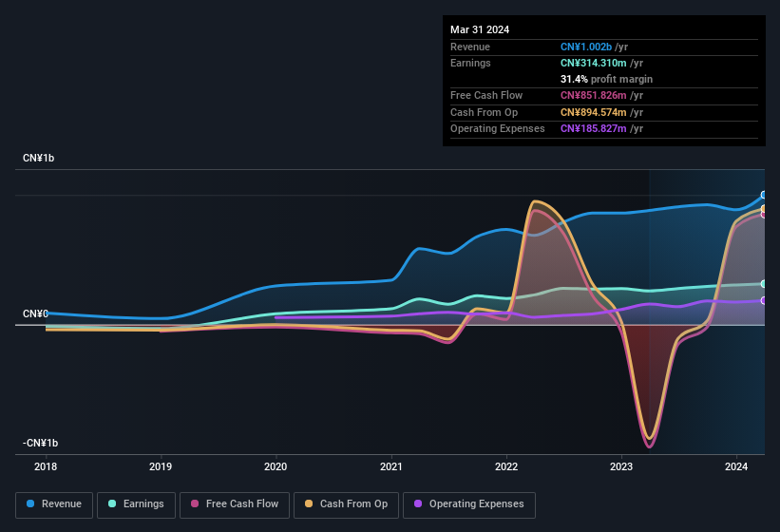Image resolution: width=780 pixels, height=532 pixels.
Task: Click the -CN¥1b y-axis label
Action: click(40, 443)
